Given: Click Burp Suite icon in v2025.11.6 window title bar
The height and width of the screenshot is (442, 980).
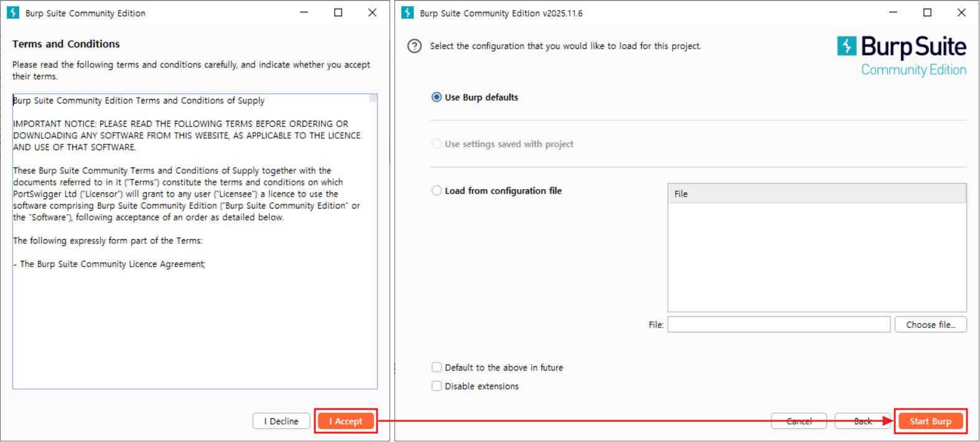Looking at the screenshot, I should coord(408,12).
